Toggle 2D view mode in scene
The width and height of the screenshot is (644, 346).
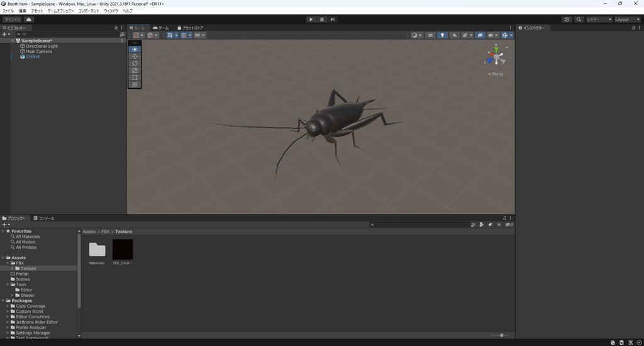[x=430, y=35]
